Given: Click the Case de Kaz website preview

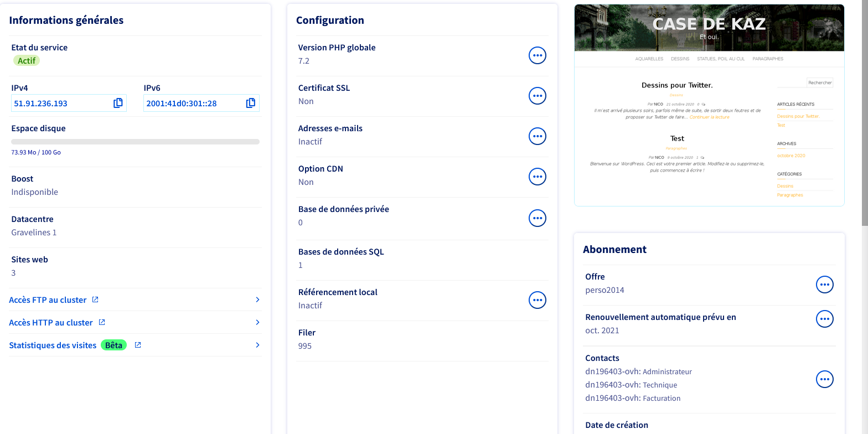Looking at the screenshot, I should click(x=709, y=105).
